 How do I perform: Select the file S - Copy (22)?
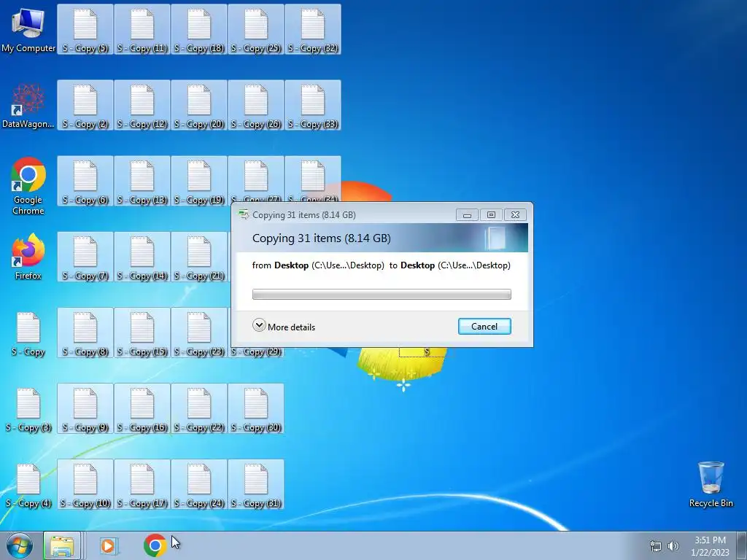coord(199,408)
